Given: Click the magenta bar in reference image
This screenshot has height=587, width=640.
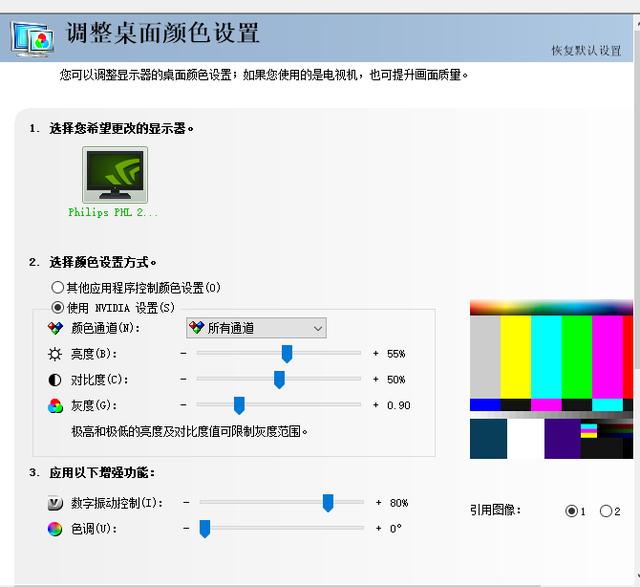Looking at the screenshot, I should pyautogui.click(x=607, y=356).
